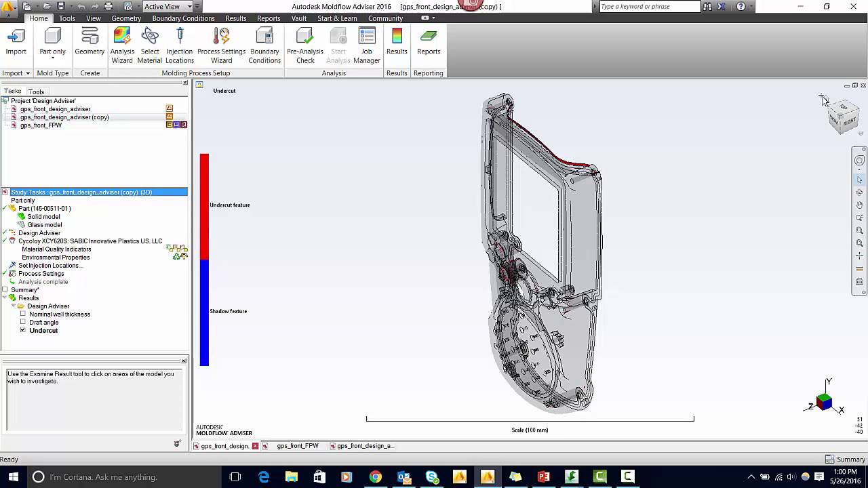This screenshot has width=868, height=488.
Task: Open Google Chrome from taskbar
Action: (x=375, y=476)
